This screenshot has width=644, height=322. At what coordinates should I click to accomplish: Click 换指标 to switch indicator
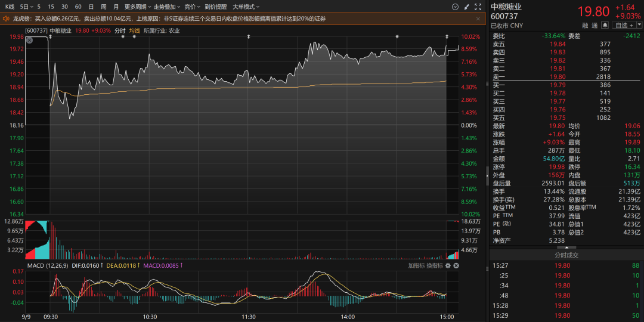tap(435, 266)
